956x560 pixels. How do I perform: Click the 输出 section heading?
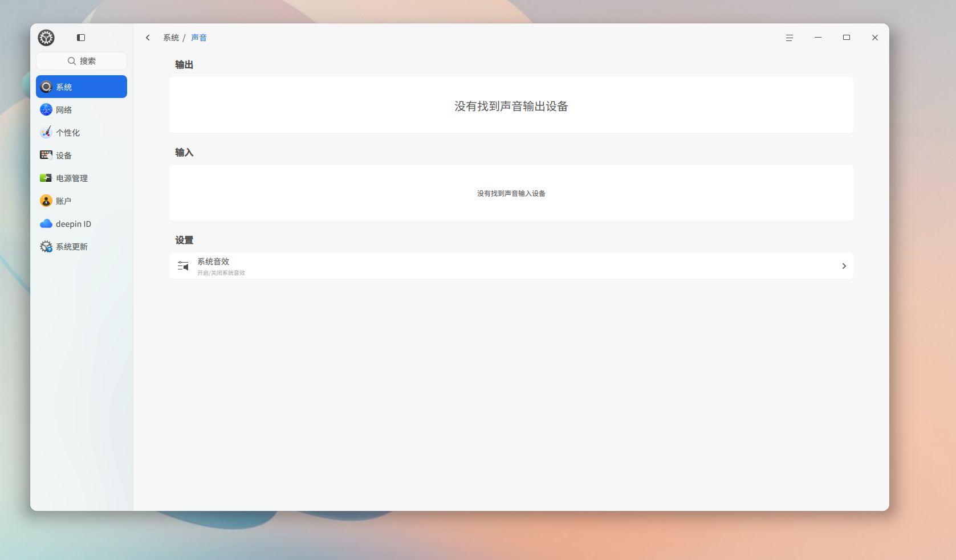tap(184, 65)
